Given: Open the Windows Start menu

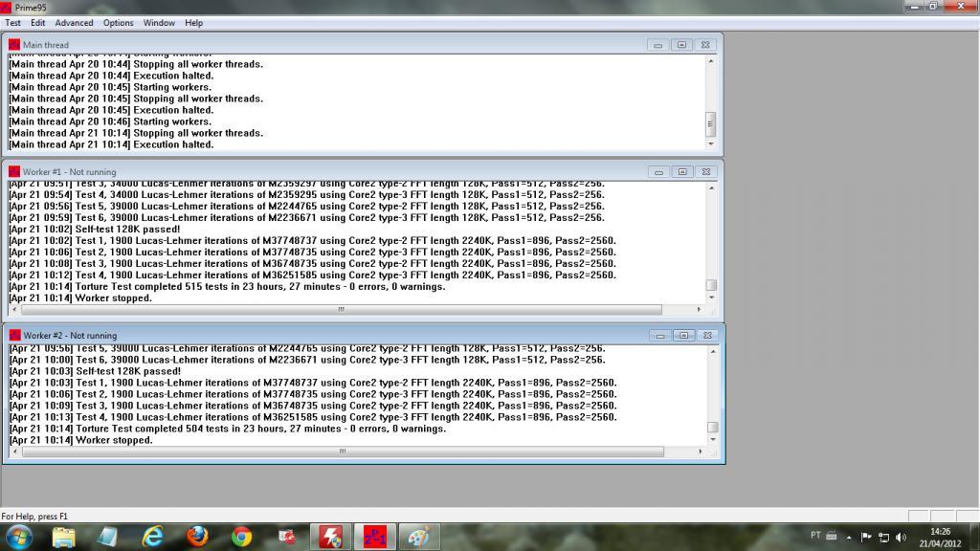Looking at the screenshot, I should (x=18, y=537).
